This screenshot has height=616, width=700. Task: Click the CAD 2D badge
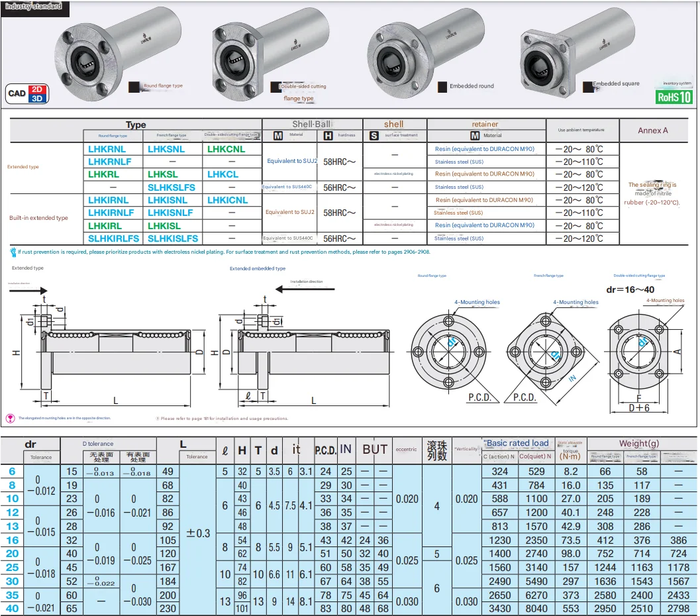coord(37,88)
